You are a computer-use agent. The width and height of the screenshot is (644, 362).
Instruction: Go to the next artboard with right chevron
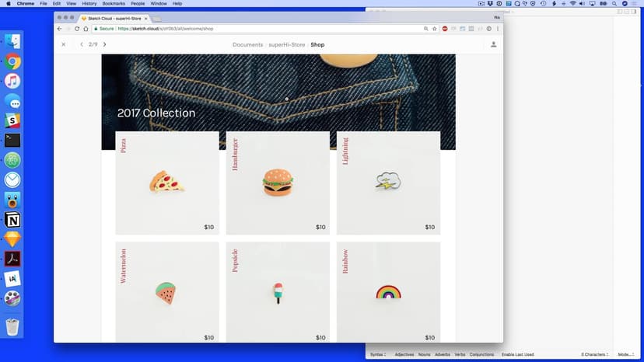point(105,44)
